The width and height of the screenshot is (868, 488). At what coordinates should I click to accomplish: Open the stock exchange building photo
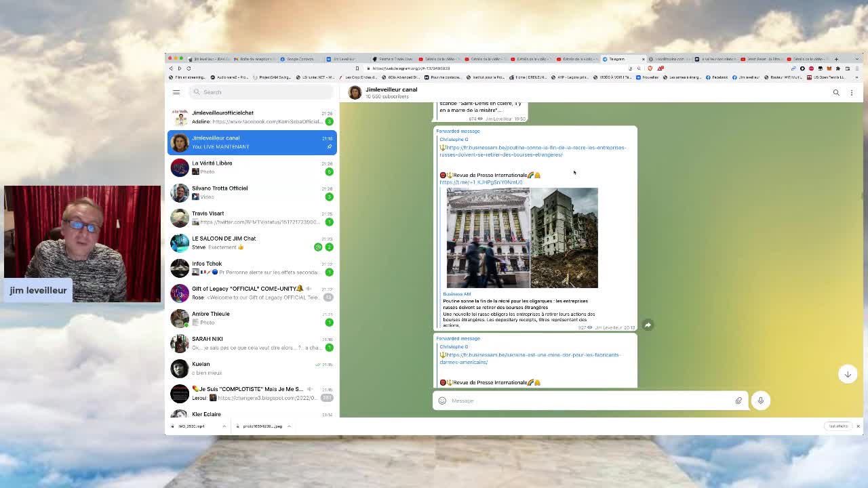488,238
